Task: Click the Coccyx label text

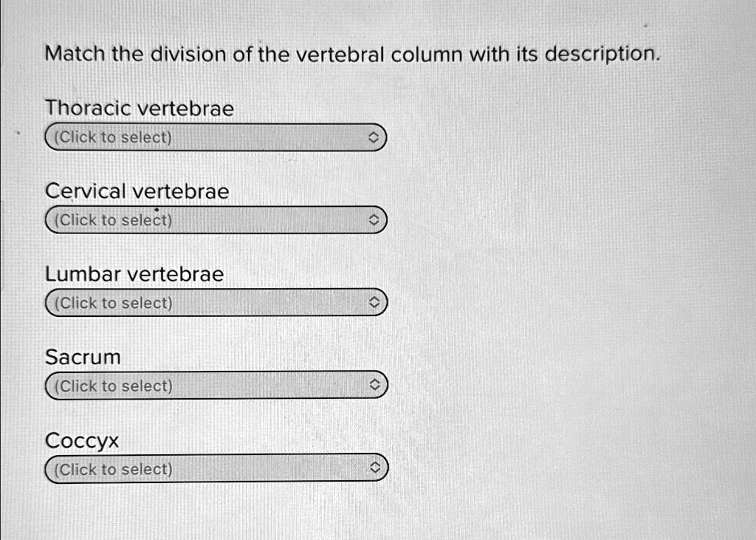Action: click(x=81, y=440)
